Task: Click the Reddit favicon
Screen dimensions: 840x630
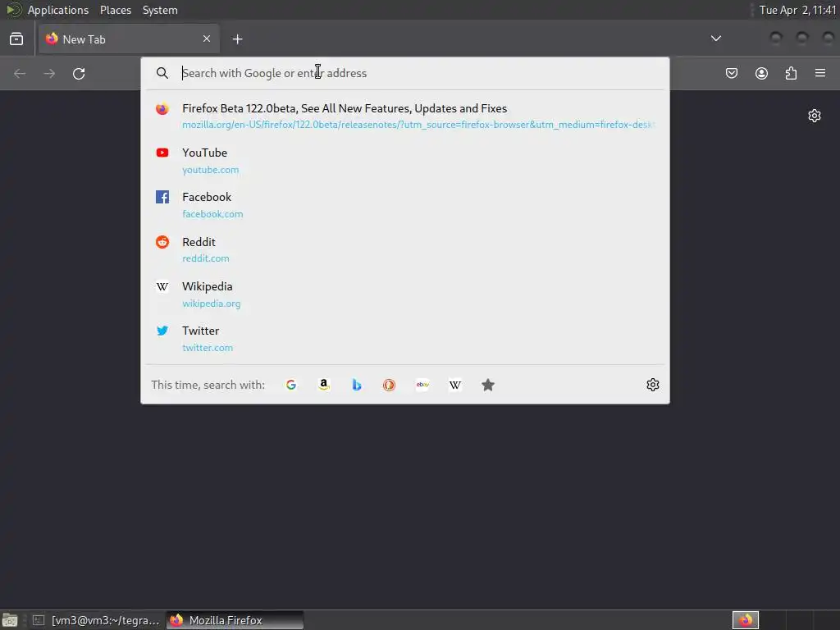Action: point(162,242)
